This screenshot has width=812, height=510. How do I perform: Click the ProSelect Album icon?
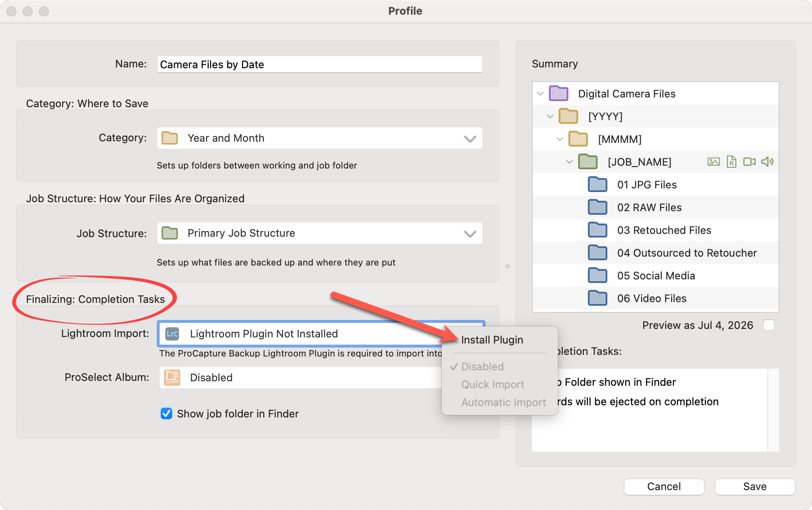pos(172,378)
